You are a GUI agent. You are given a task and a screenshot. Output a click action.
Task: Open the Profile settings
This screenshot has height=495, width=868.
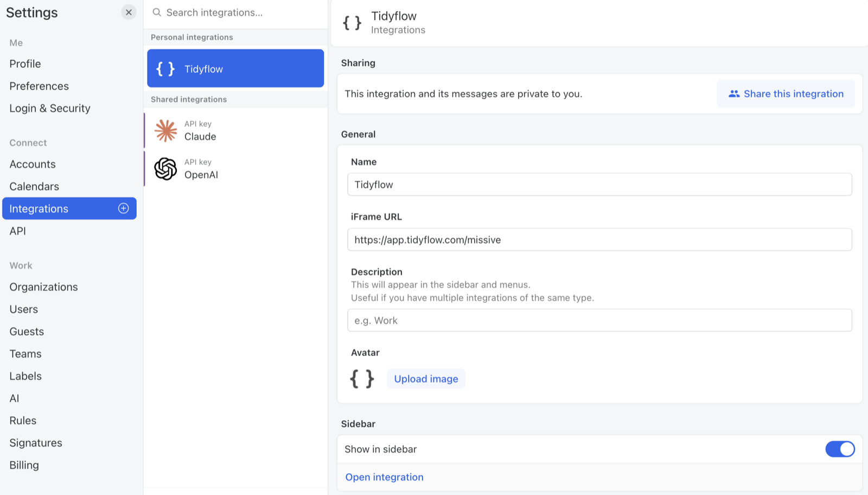(25, 64)
